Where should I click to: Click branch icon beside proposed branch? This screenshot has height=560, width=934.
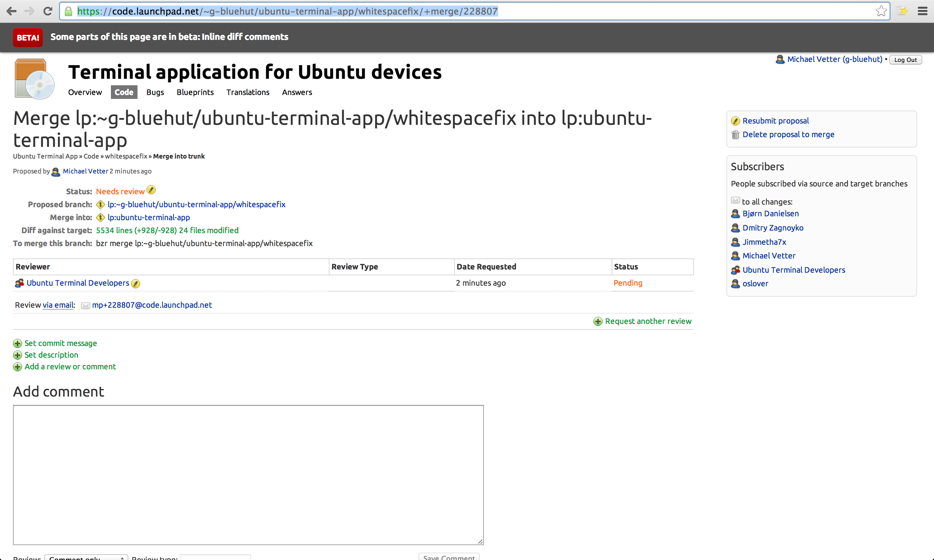pos(101,205)
